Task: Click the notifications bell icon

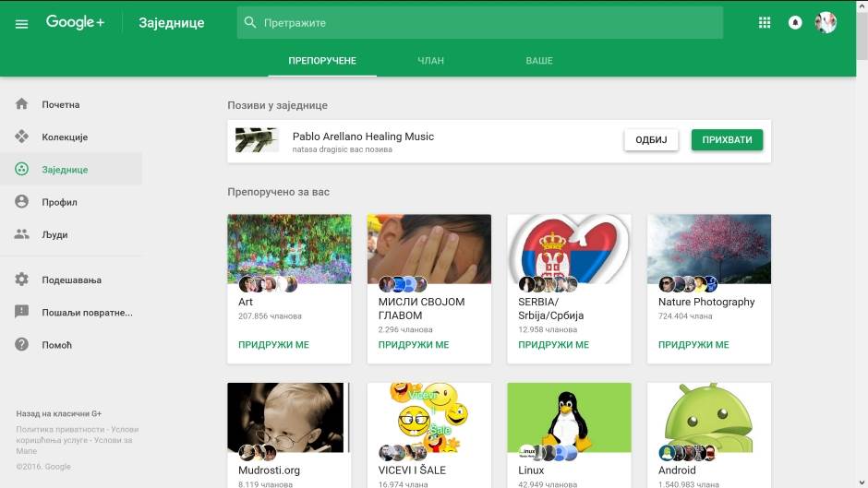Action: (795, 23)
